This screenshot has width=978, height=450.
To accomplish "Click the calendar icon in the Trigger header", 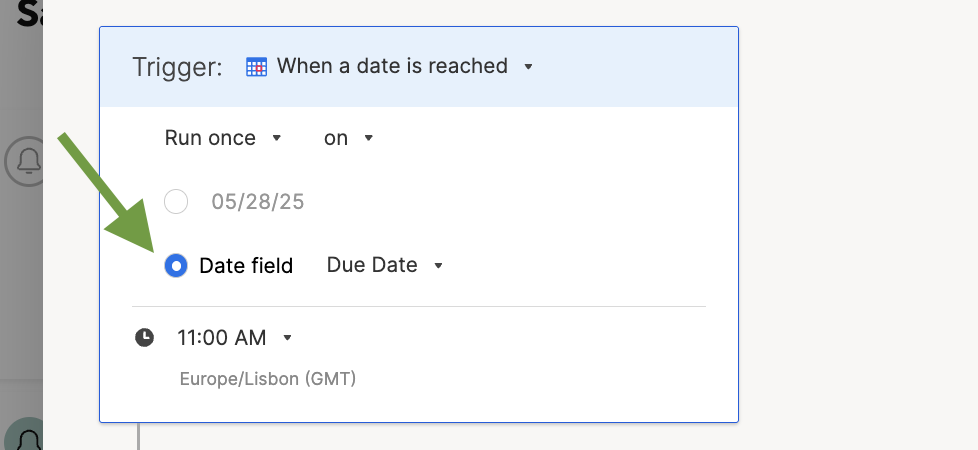I will 256,67.
